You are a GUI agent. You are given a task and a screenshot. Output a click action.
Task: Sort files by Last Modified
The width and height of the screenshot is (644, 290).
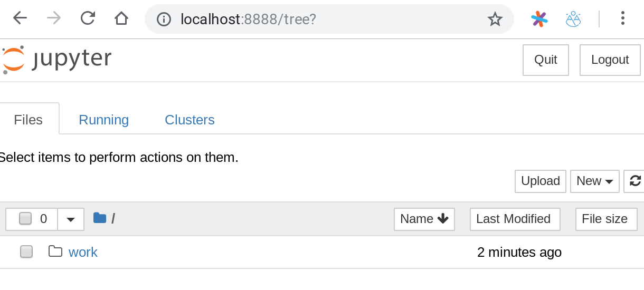point(514,219)
